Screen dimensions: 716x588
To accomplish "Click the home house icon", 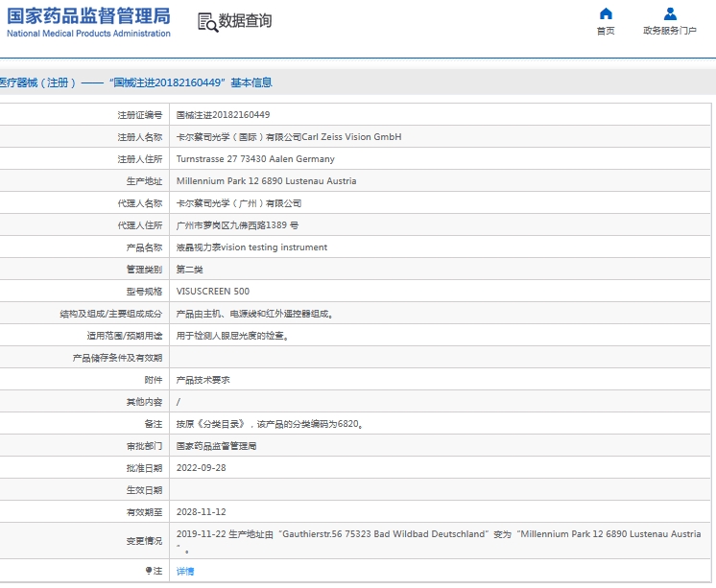I will [x=606, y=13].
